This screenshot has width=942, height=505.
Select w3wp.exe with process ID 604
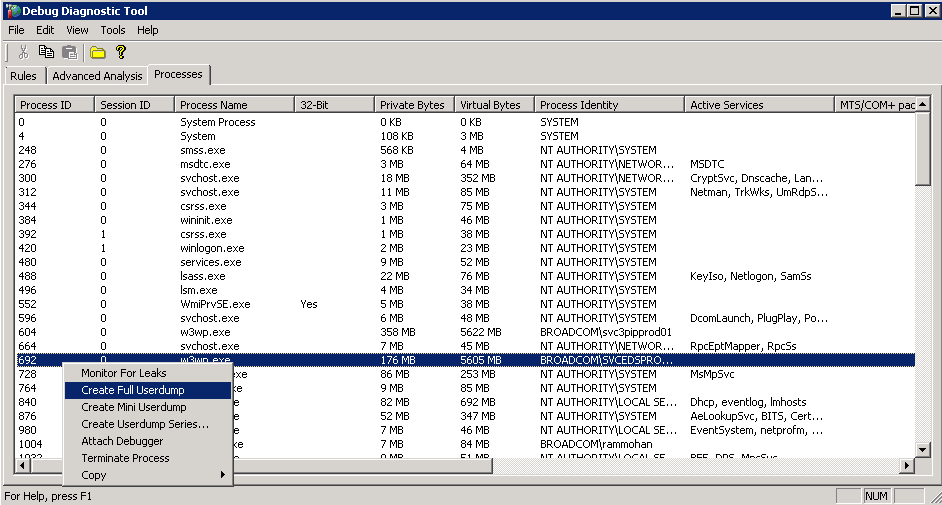click(465, 332)
